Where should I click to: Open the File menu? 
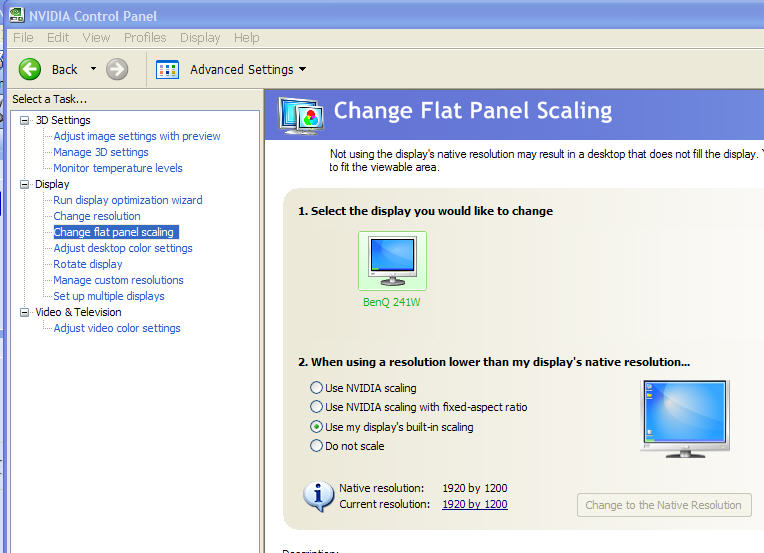pyautogui.click(x=23, y=38)
